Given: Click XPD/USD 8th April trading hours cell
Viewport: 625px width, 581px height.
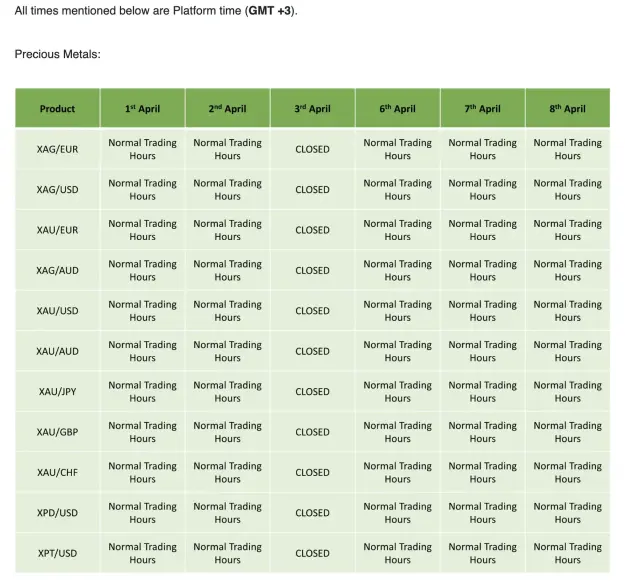Looking at the screenshot, I should [568, 512].
